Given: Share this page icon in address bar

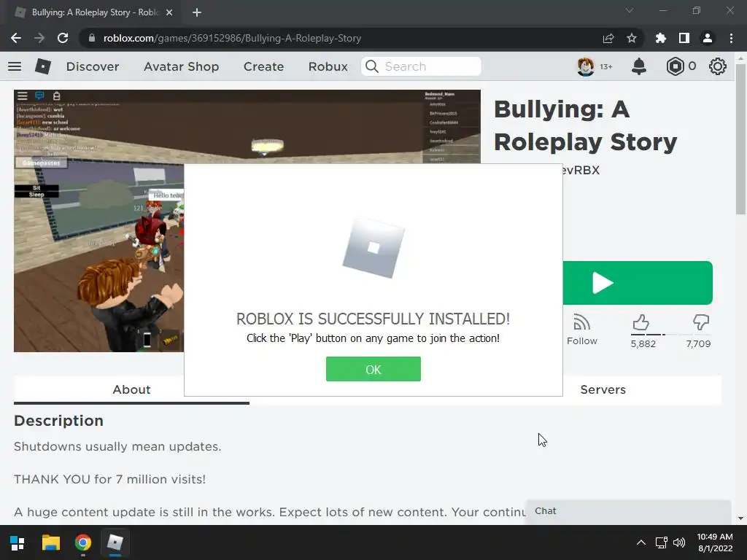Looking at the screenshot, I should tap(608, 38).
